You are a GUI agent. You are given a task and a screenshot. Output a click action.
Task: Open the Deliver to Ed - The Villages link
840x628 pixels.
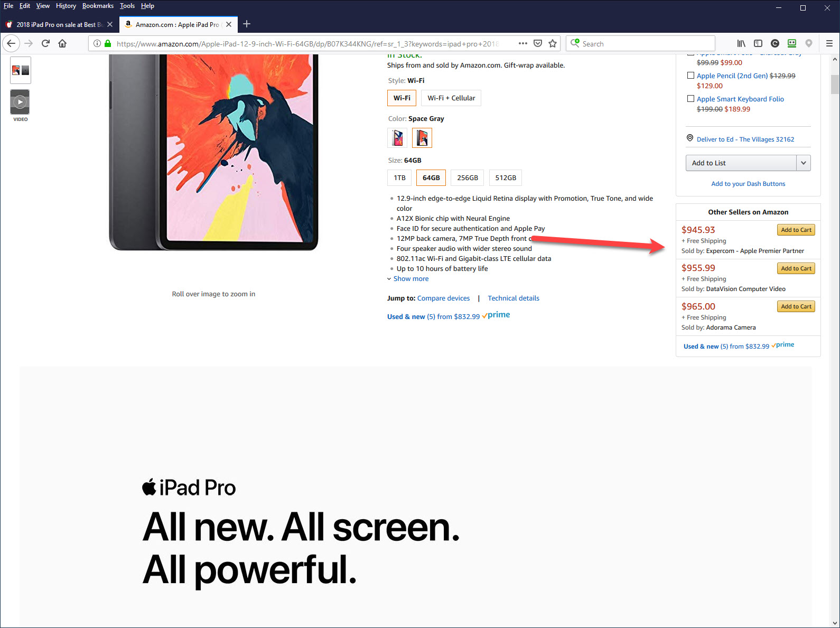point(745,139)
